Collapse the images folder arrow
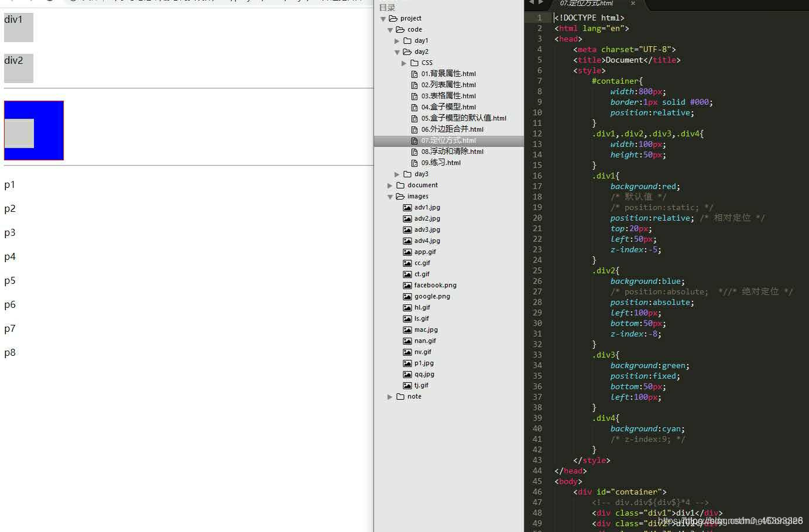The width and height of the screenshot is (809, 532). (x=390, y=197)
